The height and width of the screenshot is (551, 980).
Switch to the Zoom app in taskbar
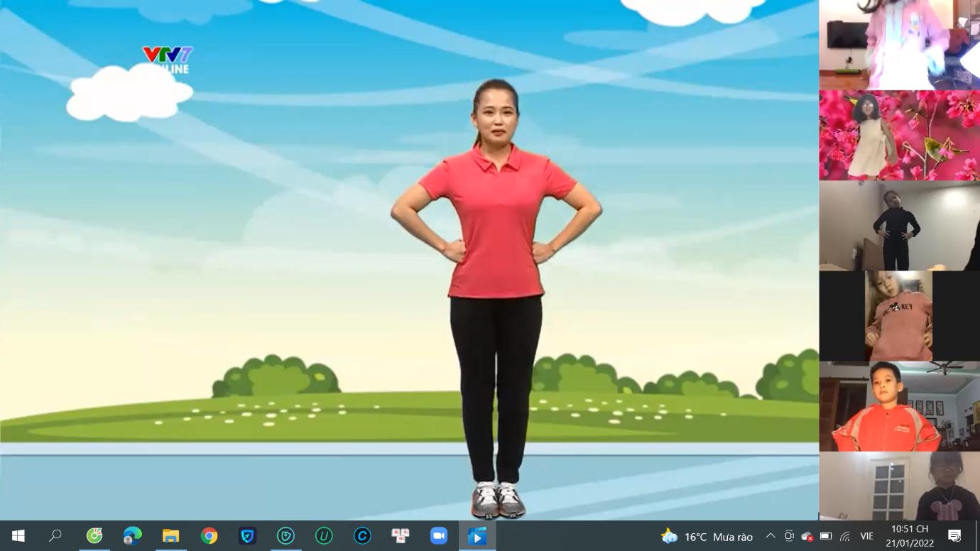click(439, 536)
